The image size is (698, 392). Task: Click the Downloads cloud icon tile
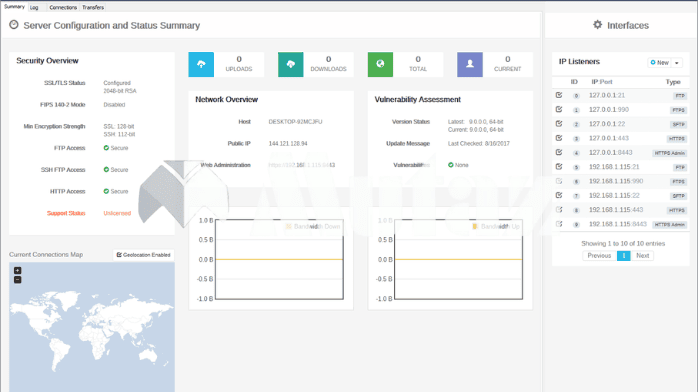point(291,65)
